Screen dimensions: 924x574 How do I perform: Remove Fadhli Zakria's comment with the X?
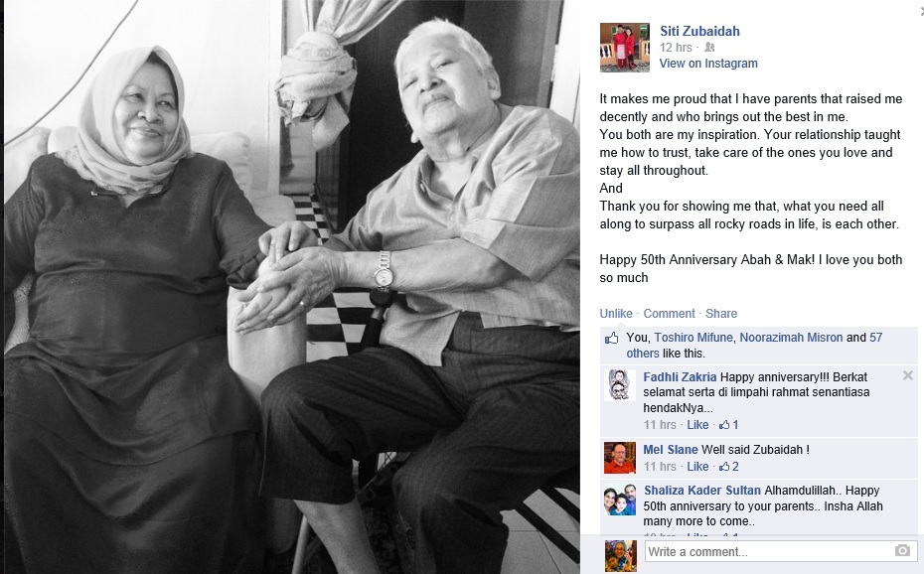pyautogui.click(x=907, y=375)
